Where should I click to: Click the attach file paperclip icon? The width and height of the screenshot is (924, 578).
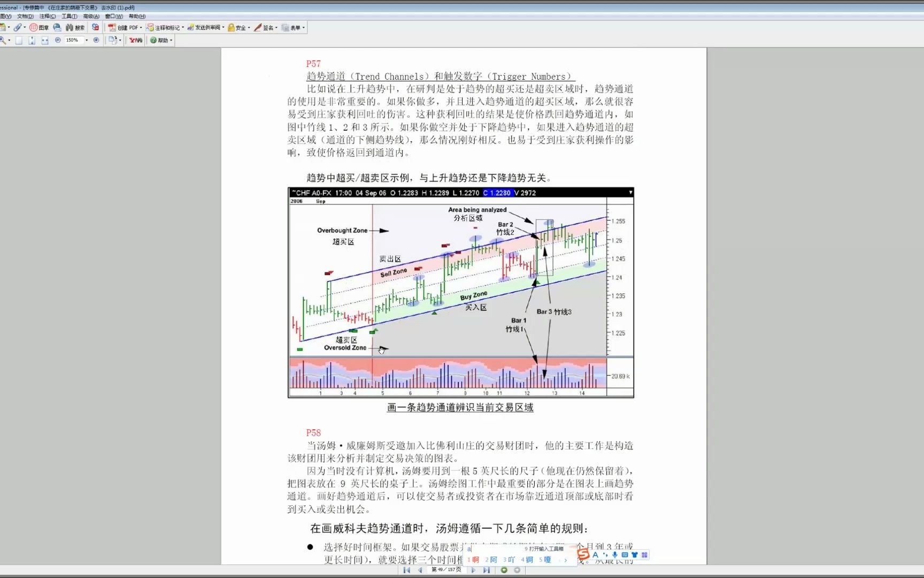point(18,27)
